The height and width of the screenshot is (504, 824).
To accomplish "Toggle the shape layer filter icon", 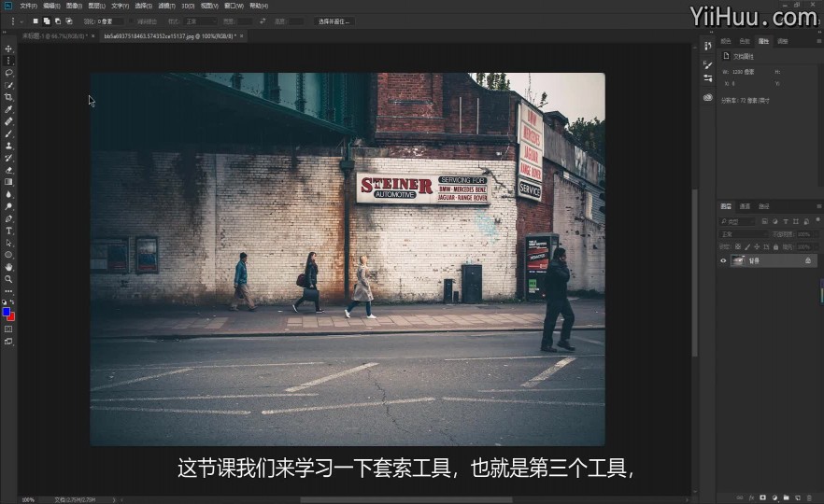I will (x=796, y=221).
